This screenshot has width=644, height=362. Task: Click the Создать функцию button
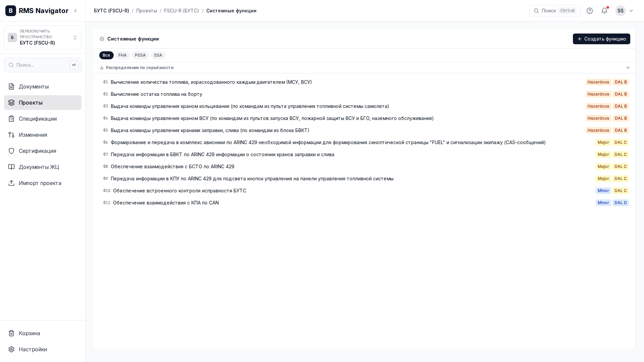tap(601, 39)
